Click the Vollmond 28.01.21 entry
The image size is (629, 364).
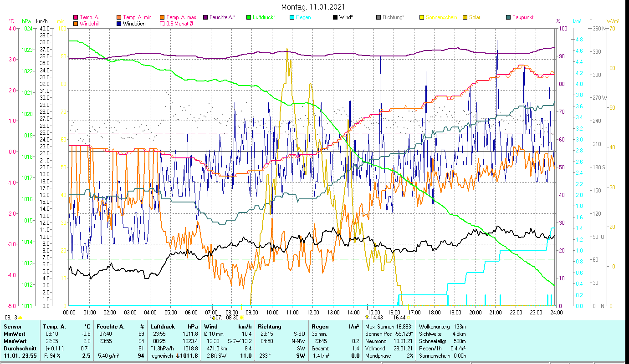(x=389, y=349)
